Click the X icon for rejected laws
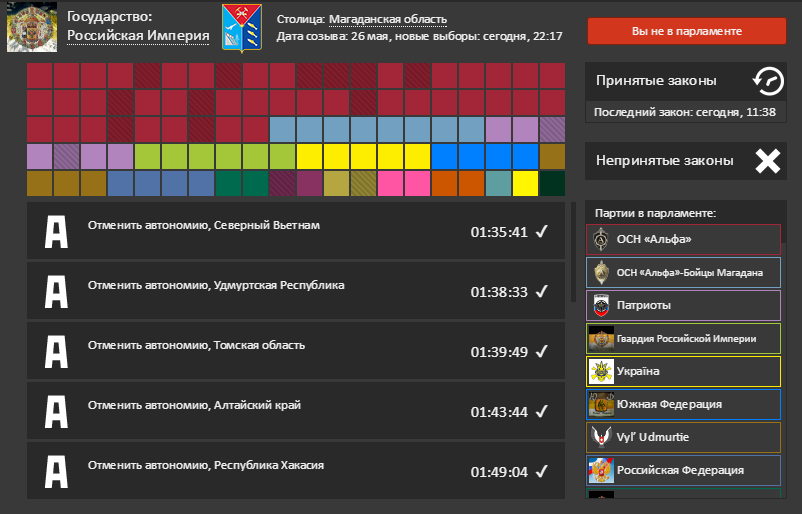802x514 pixels. [767, 161]
